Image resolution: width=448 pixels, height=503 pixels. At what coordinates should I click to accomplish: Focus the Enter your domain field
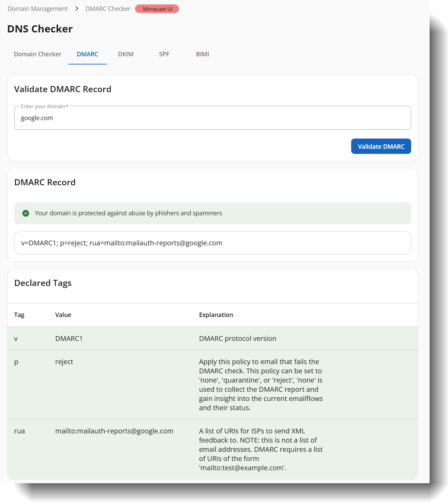pos(212,118)
